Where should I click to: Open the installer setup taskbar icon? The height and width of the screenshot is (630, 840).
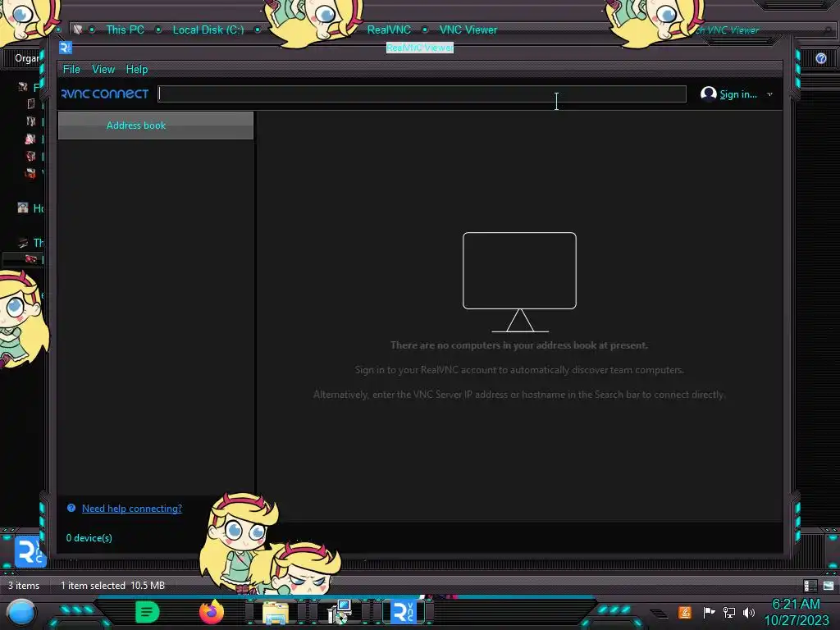tap(339, 612)
